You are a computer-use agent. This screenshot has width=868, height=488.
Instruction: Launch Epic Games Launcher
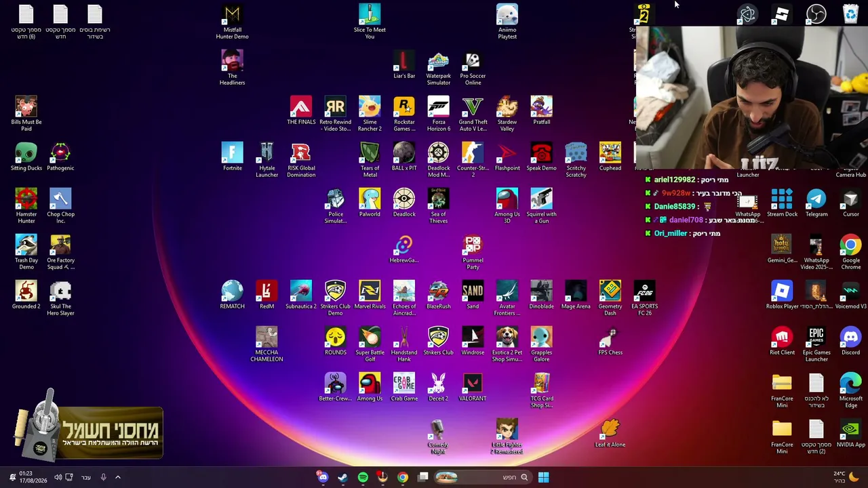pyautogui.click(x=816, y=345)
